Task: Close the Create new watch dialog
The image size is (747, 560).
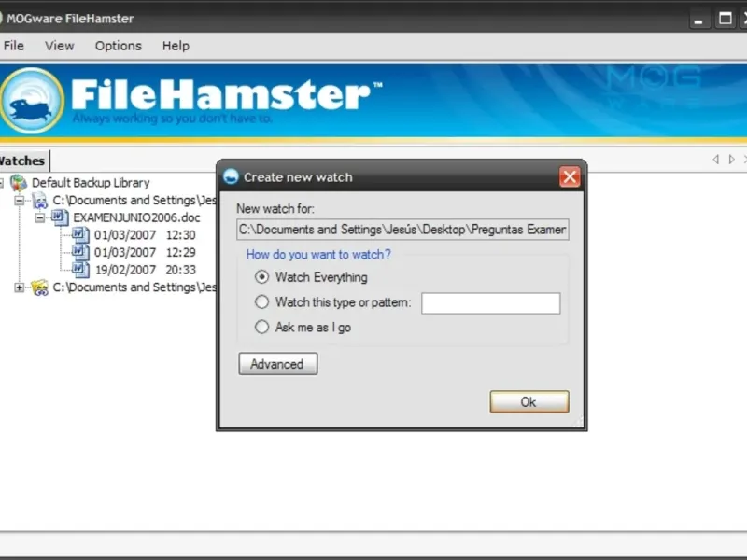Action: coord(570,177)
